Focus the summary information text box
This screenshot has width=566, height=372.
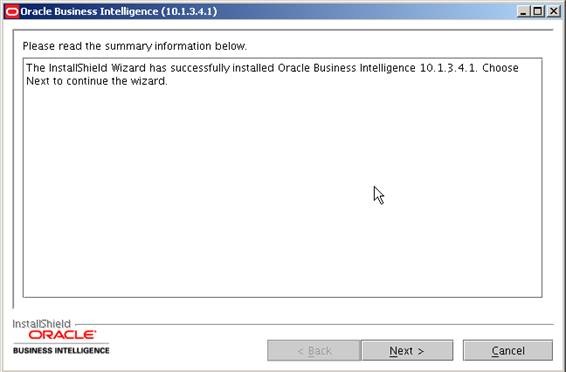pos(282,178)
